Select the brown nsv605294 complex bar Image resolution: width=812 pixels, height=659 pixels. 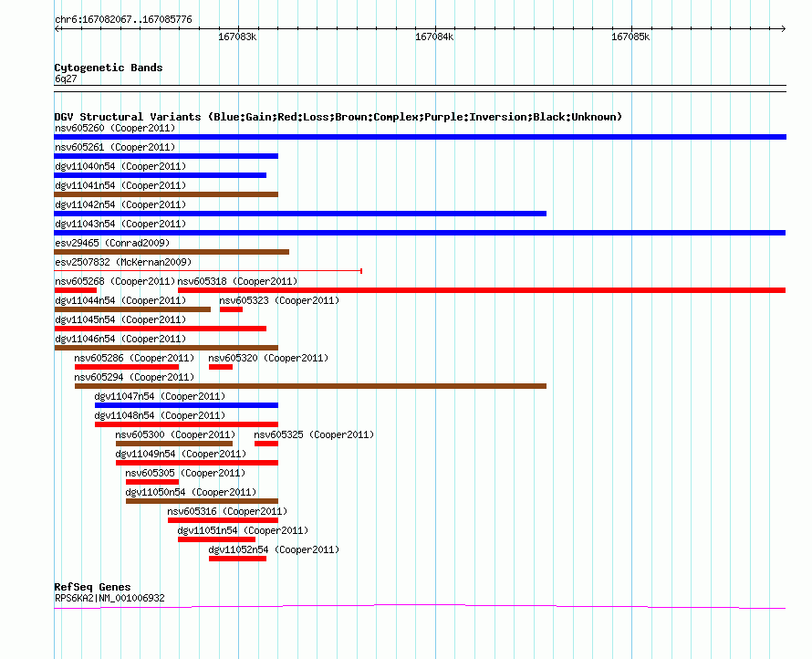click(311, 386)
